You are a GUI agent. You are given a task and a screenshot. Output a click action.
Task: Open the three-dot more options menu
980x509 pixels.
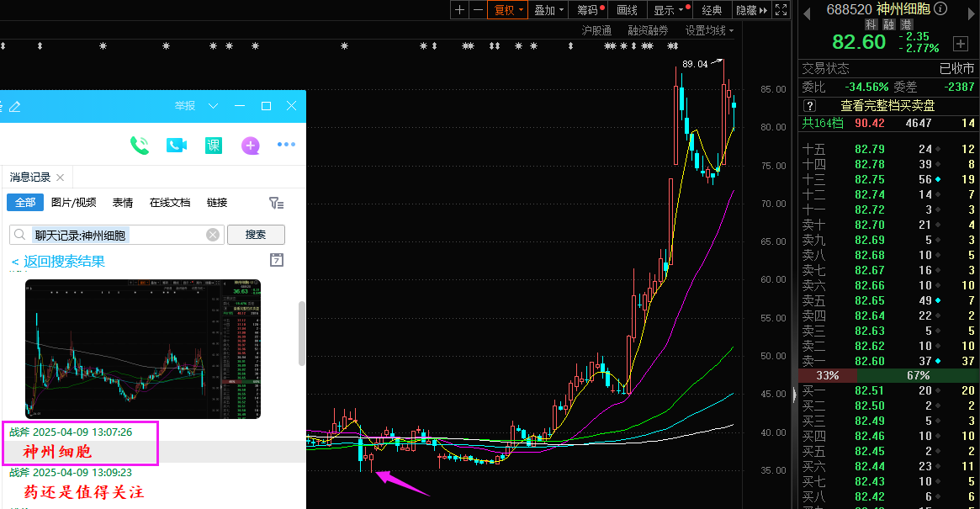[286, 145]
